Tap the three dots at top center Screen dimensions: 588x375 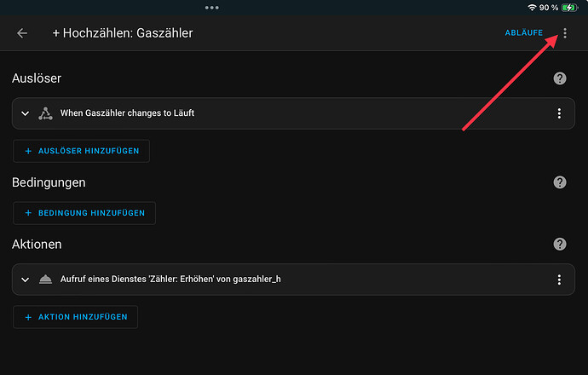pos(212,8)
